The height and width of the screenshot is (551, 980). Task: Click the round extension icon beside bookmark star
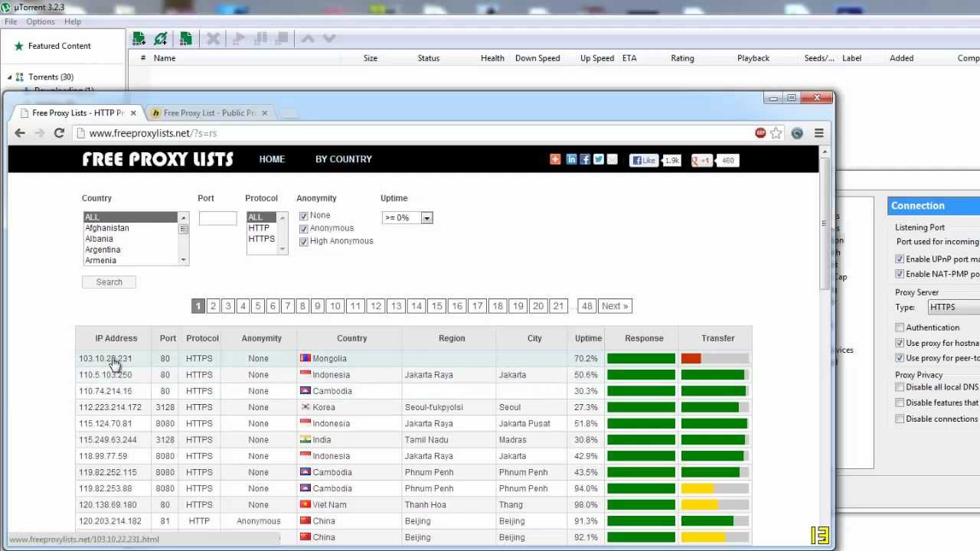(797, 133)
